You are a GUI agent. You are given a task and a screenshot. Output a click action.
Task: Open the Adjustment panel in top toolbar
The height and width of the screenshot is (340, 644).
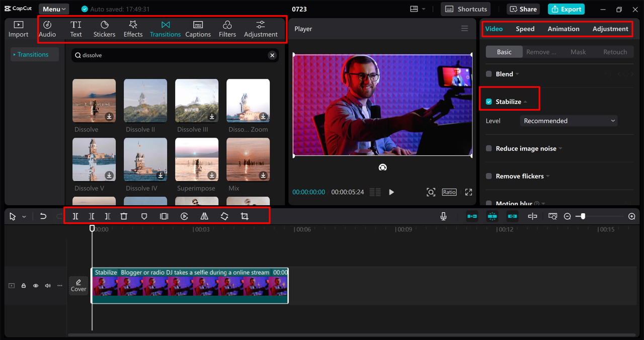pos(261,29)
